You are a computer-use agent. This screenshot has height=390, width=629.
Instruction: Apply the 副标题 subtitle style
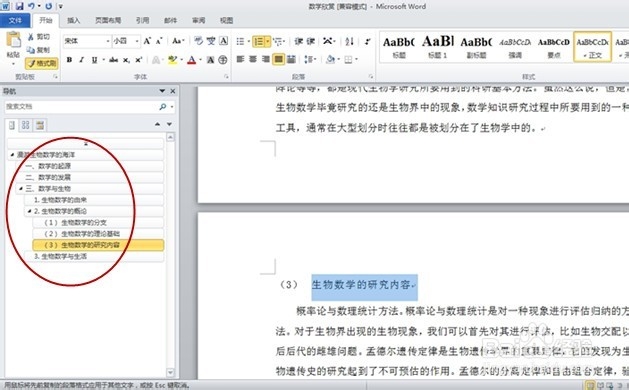tap(476, 47)
